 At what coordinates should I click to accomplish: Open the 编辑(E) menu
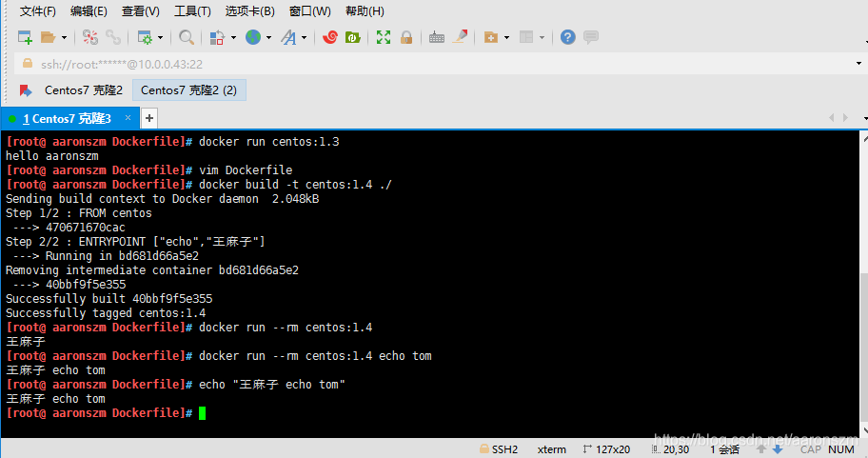[x=89, y=11]
